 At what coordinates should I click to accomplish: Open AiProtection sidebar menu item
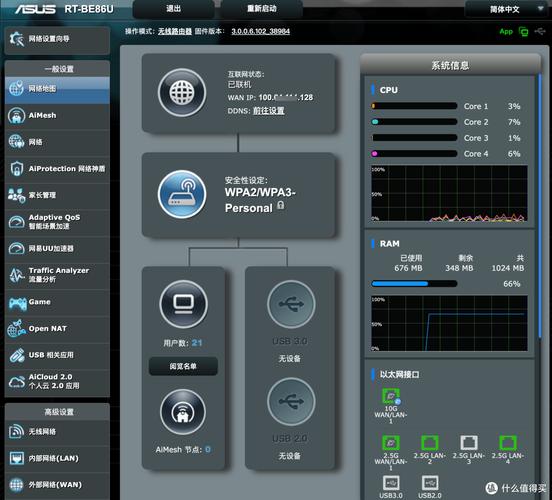coord(57,169)
